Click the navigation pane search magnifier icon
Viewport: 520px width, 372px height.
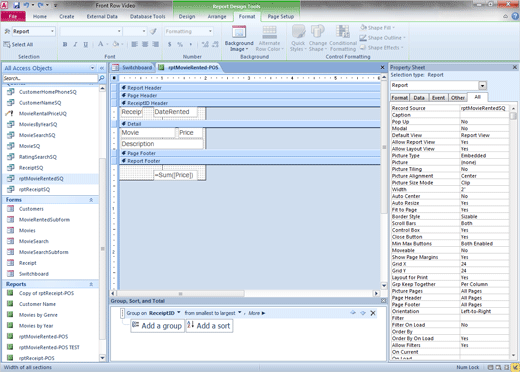click(x=101, y=78)
